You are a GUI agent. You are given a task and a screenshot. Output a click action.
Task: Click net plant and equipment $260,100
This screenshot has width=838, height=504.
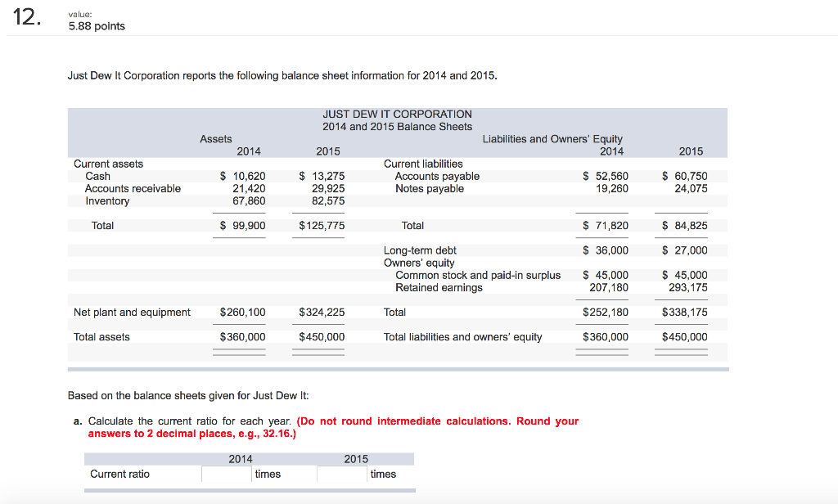pos(242,312)
